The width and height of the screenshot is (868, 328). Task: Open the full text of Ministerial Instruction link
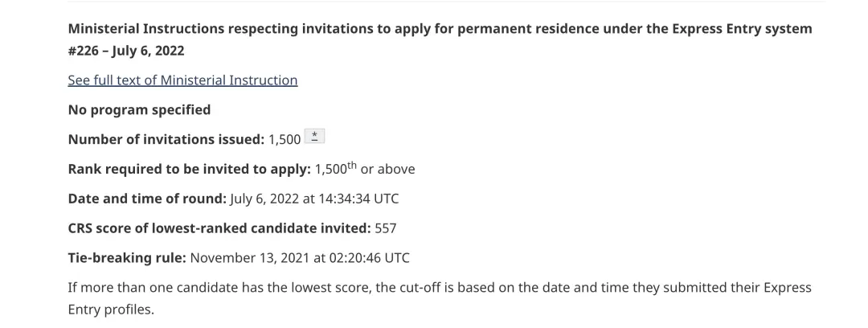[x=182, y=80]
